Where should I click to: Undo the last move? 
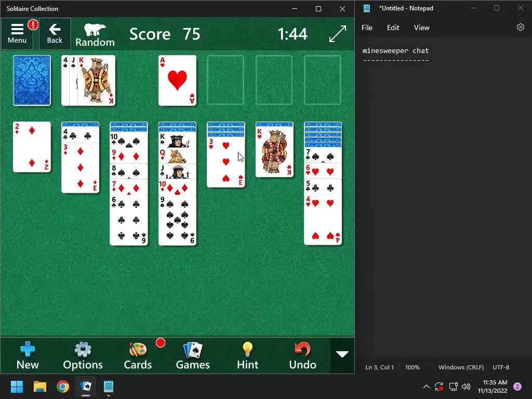point(303,355)
